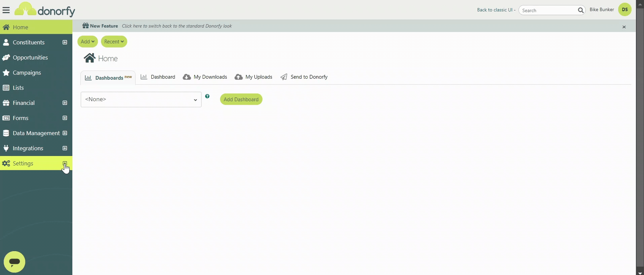
Task: Open the Recent dropdown
Action: 114,42
